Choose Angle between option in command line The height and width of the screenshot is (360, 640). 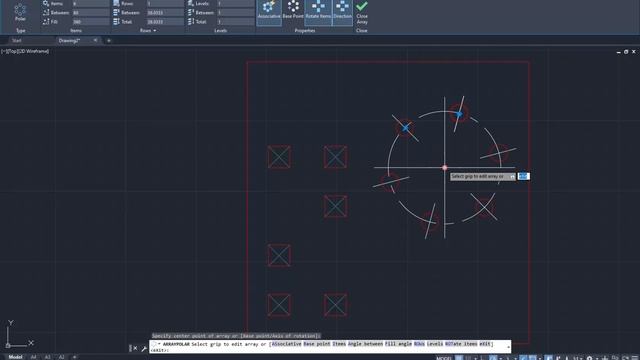(365, 344)
